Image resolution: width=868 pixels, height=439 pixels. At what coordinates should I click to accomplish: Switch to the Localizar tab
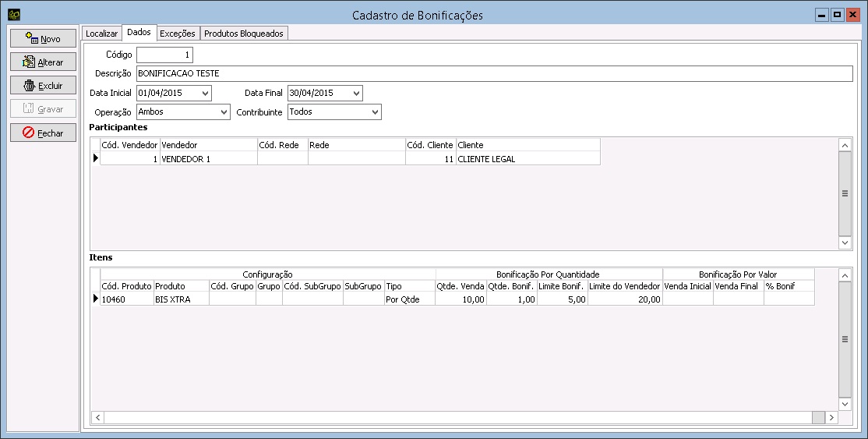[102, 34]
